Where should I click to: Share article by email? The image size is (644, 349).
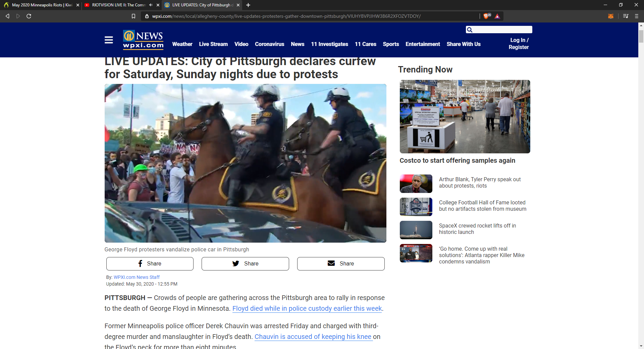(341, 264)
